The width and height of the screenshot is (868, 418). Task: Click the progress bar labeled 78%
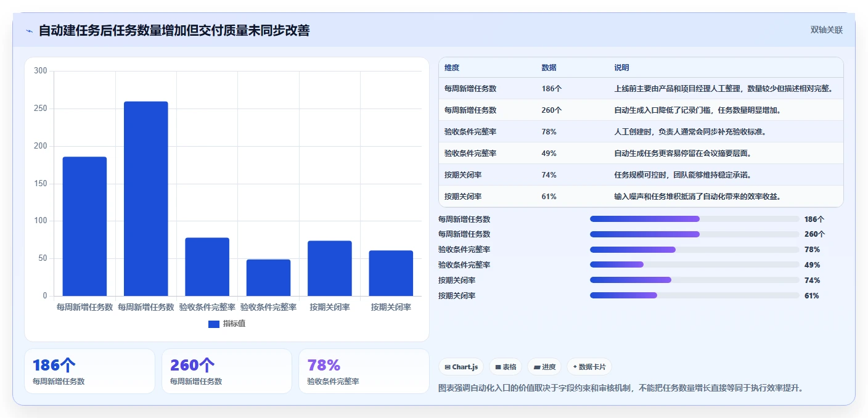694,250
